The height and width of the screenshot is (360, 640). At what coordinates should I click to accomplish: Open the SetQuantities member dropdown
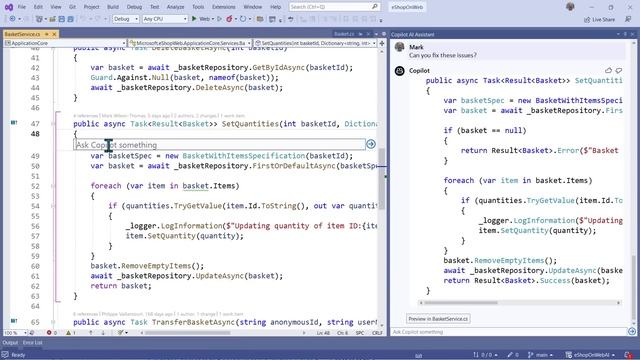point(315,43)
